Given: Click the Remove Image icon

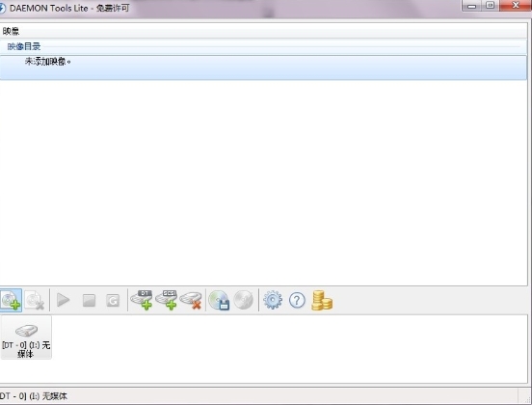Looking at the screenshot, I should coord(35,300).
